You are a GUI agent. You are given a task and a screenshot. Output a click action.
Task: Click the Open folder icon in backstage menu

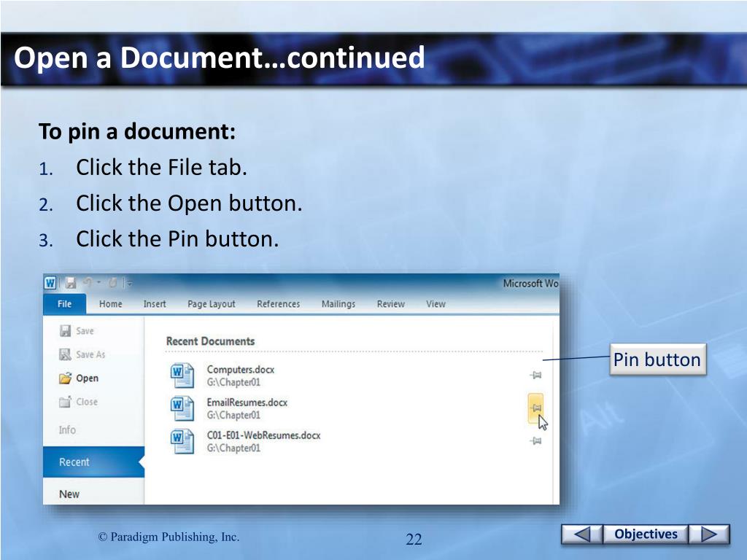(x=65, y=378)
